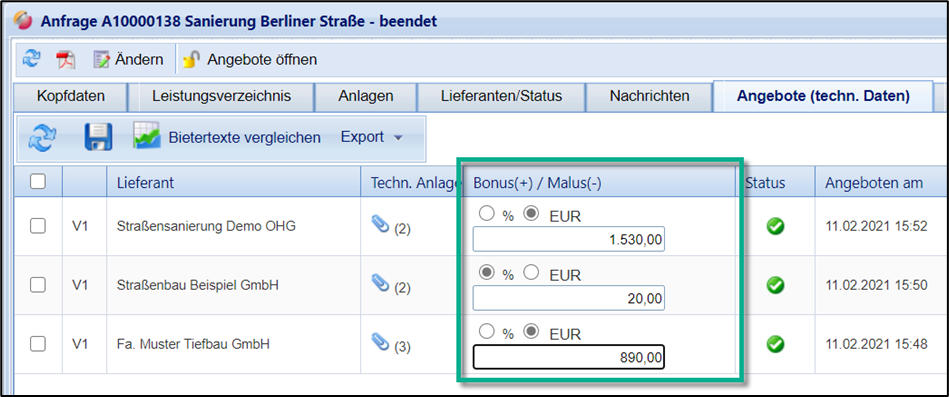Click the Angebote öffnen lock icon
The width and height of the screenshot is (949, 397).
[191, 59]
